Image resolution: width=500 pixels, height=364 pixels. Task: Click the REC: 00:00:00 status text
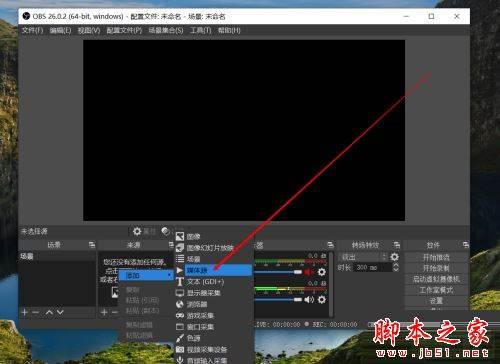[x=335, y=324]
